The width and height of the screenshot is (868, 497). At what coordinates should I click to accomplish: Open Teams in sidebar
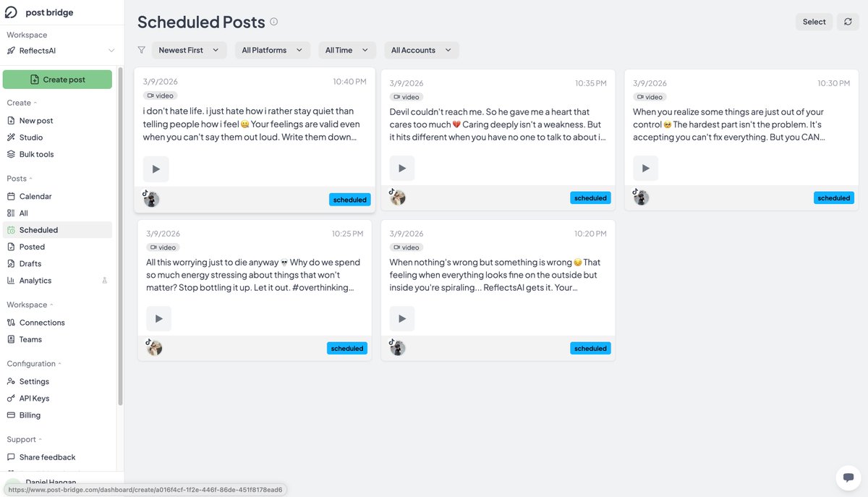57,339
